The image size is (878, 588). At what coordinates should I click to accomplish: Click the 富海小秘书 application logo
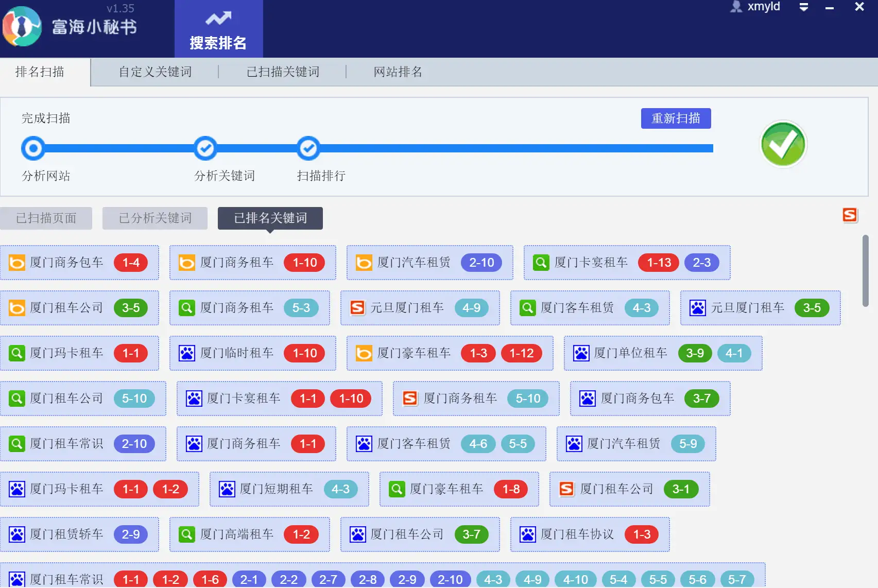tap(22, 27)
